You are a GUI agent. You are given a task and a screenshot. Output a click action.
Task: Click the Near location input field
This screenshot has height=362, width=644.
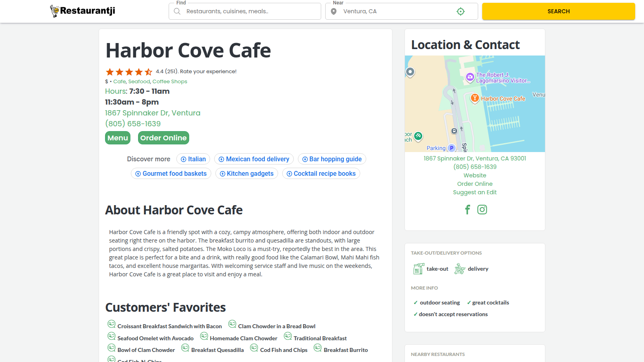[x=396, y=12]
